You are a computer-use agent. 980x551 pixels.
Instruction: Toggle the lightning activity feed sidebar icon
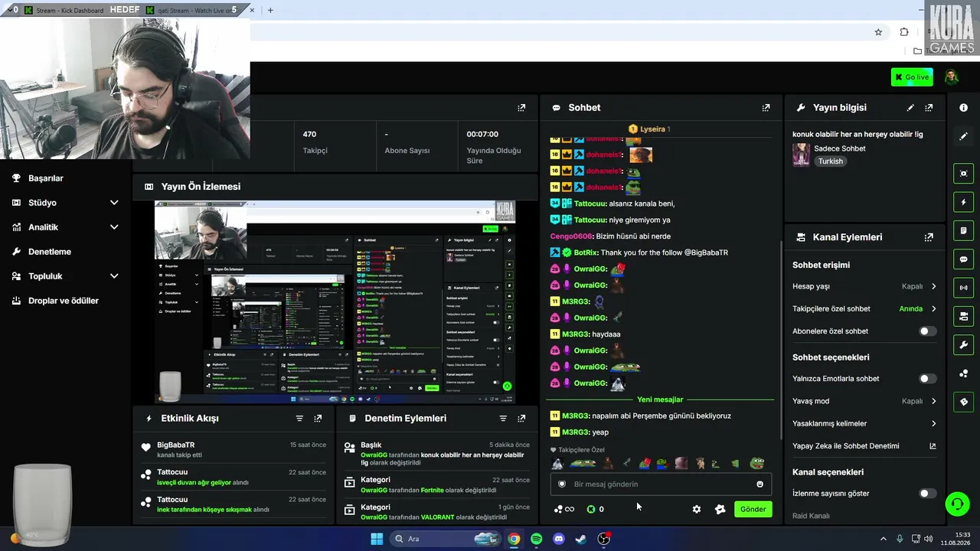tap(963, 202)
